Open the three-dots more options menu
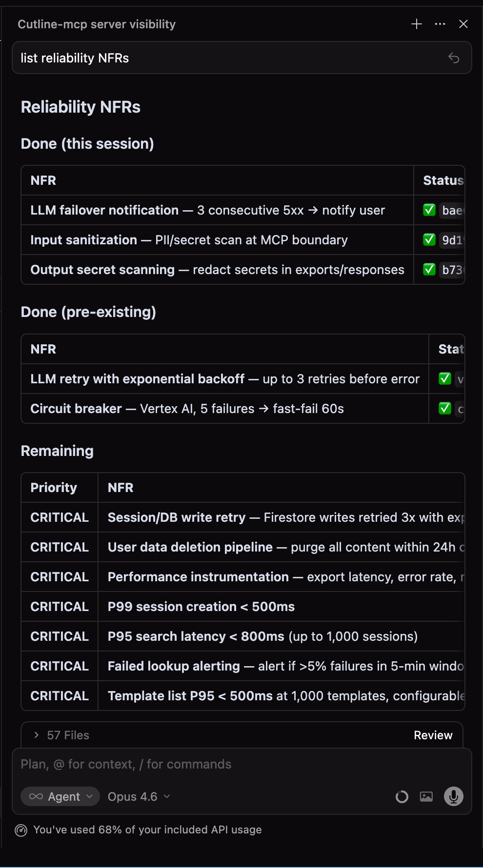The height and width of the screenshot is (868, 483). tap(440, 24)
